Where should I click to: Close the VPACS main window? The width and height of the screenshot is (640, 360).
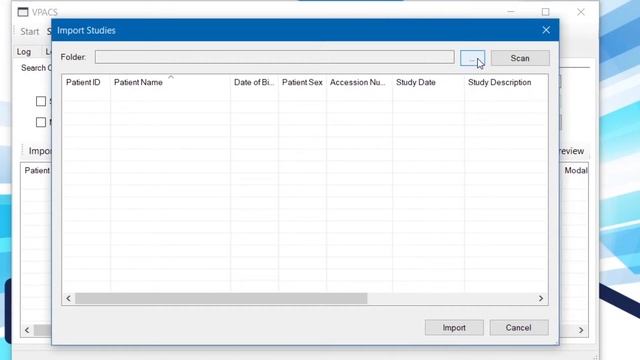tap(581, 12)
